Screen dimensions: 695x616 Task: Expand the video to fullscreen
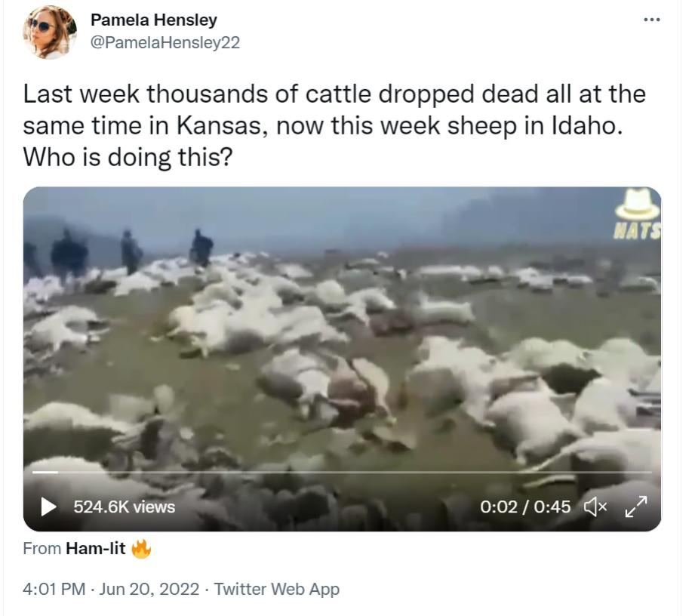point(636,507)
